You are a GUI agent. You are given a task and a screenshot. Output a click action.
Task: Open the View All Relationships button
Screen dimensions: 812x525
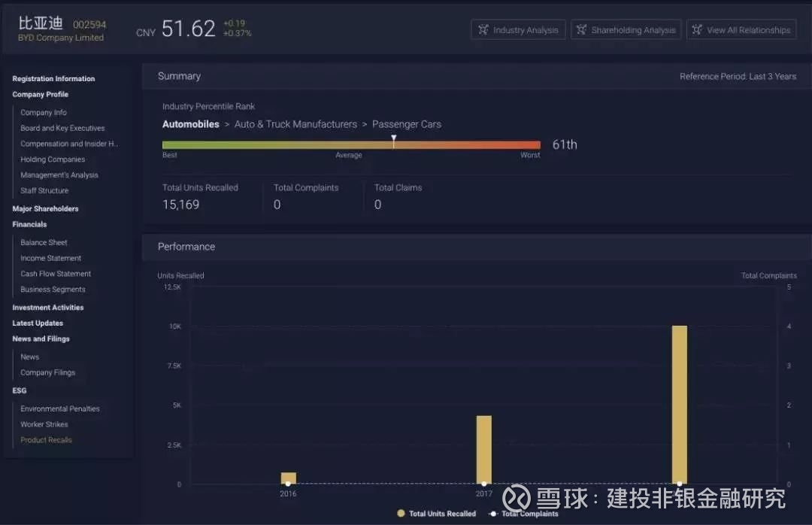[x=741, y=30]
